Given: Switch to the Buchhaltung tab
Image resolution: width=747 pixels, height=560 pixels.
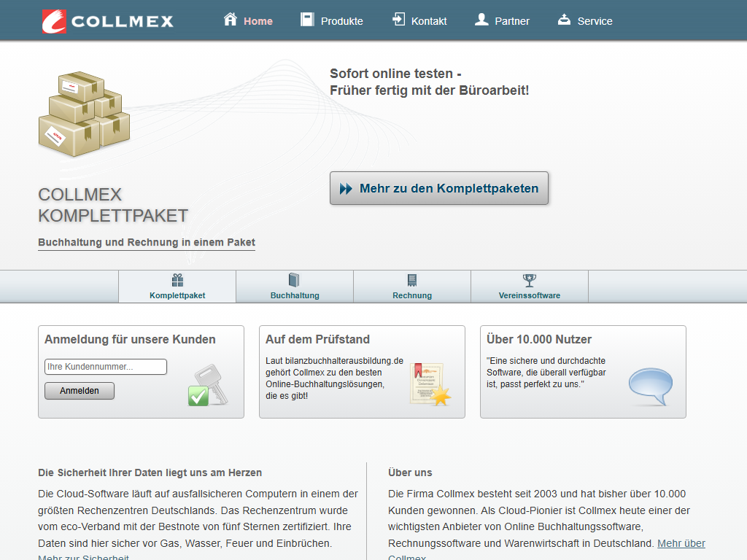Looking at the screenshot, I should click(295, 287).
